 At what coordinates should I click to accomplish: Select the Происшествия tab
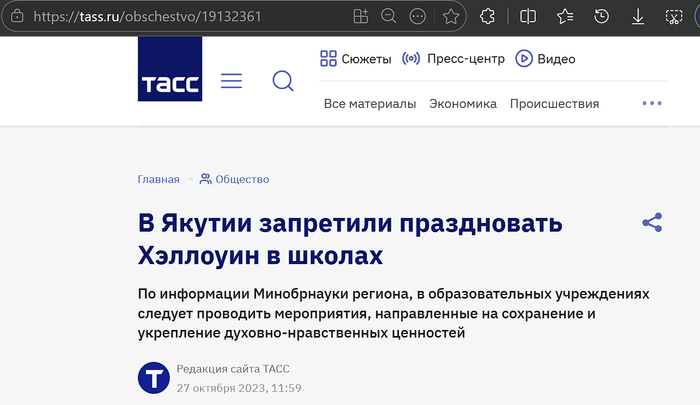click(x=554, y=104)
